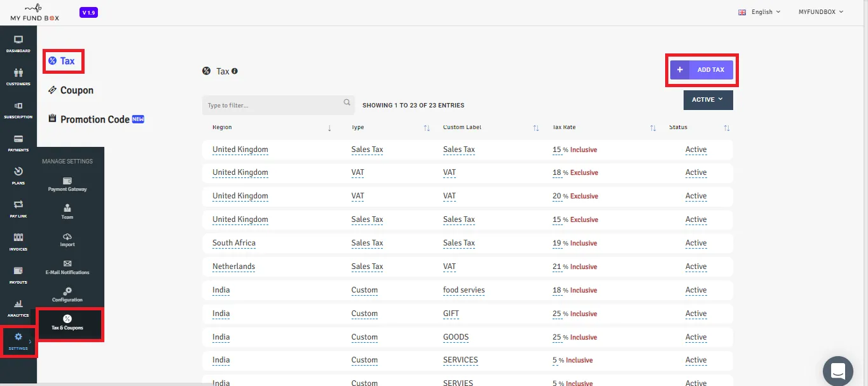Open the support chat bubble
Viewport: 868px width, 386px height.
click(x=837, y=371)
